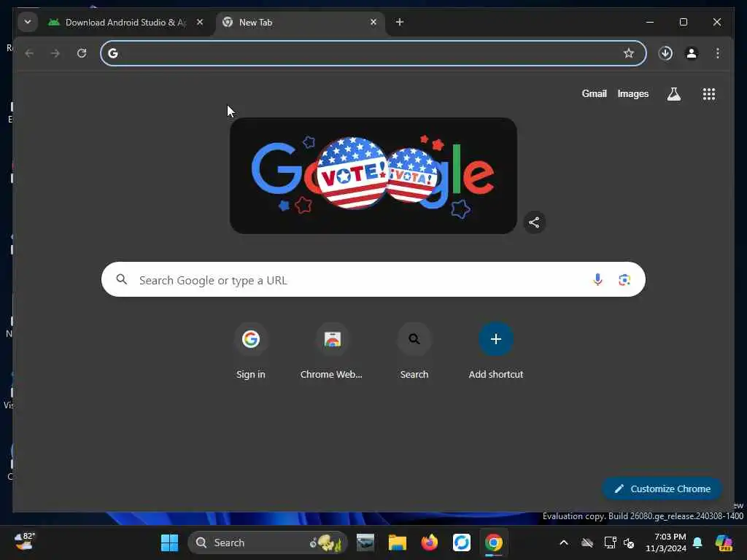This screenshot has width=747, height=560.
Task: Open File Explorer from taskbar
Action: point(397,542)
